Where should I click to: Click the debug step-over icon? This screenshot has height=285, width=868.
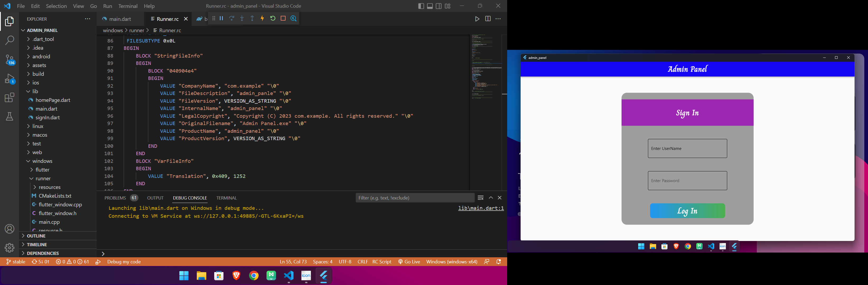pyautogui.click(x=231, y=18)
